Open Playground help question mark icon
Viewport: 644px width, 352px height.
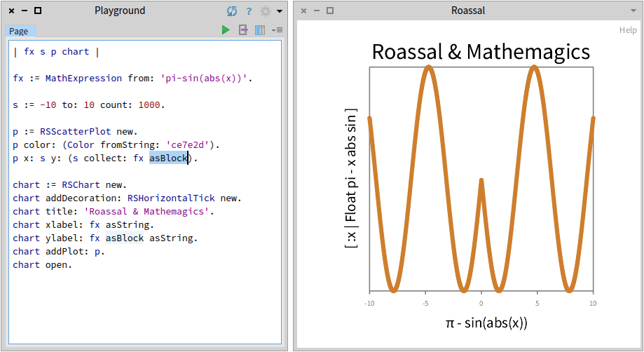pos(249,11)
